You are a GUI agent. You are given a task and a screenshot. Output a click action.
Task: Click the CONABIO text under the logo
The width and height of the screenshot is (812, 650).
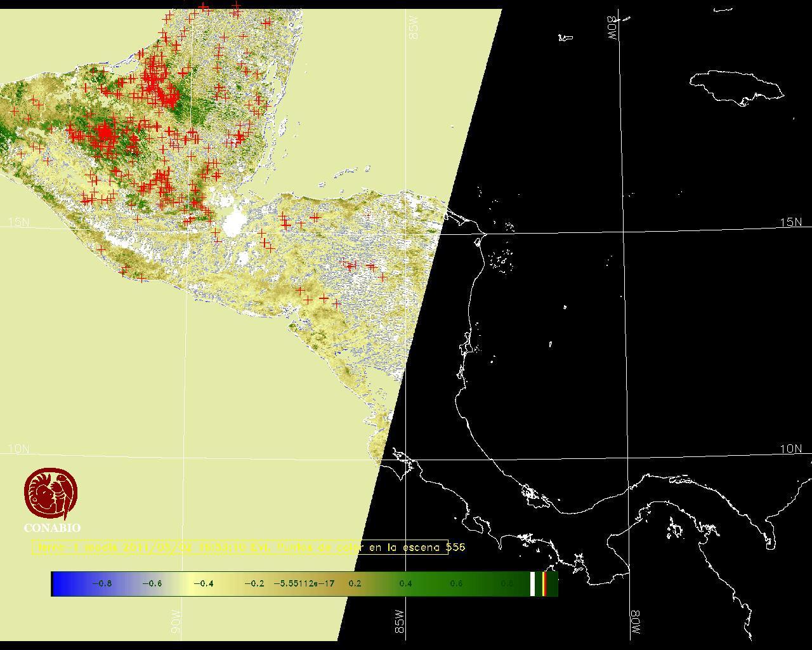[52, 528]
